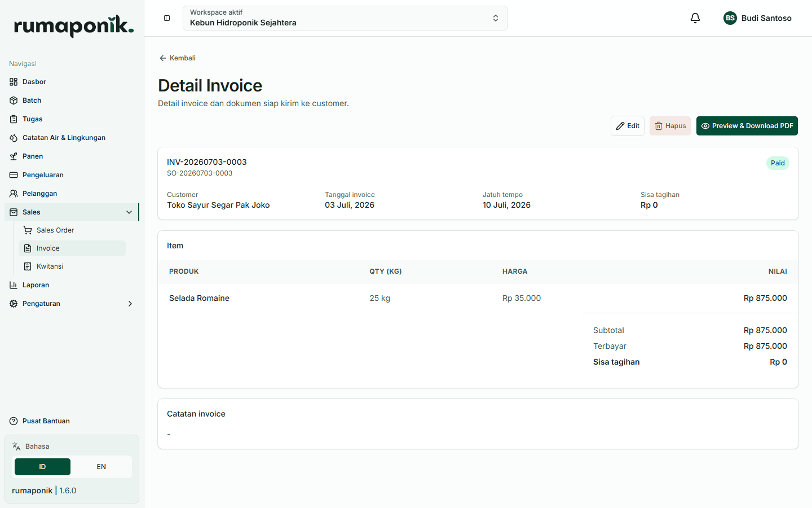Click the Batch cube icon
The height and width of the screenshot is (508, 812).
(14, 100)
